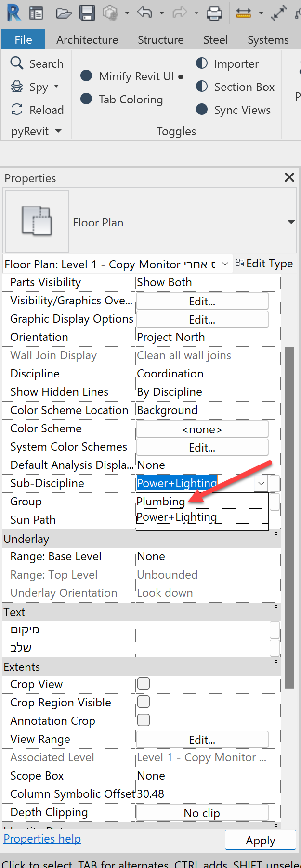The image size is (301, 868).
Task: Open the Sub-Discipline dropdown arrow
Action: click(261, 483)
